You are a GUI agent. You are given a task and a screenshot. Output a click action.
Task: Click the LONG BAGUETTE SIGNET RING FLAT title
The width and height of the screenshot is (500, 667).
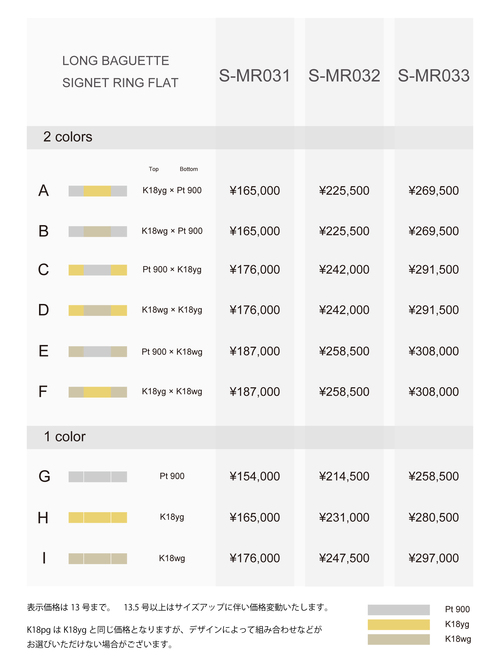pos(120,71)
